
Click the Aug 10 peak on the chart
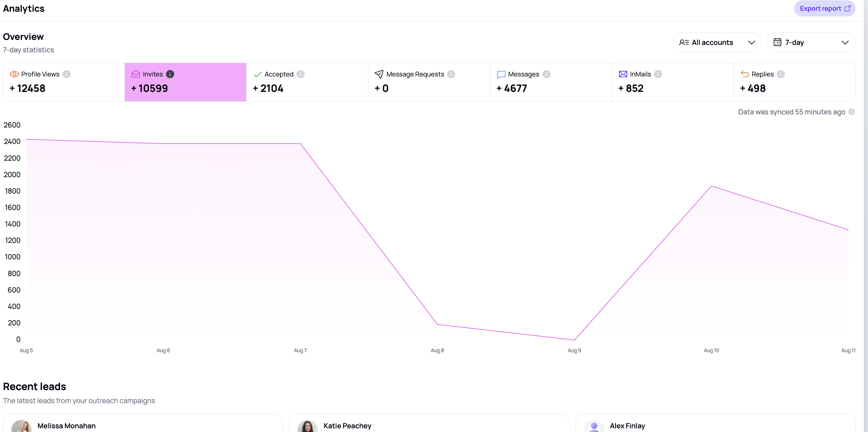pos(711,186)
